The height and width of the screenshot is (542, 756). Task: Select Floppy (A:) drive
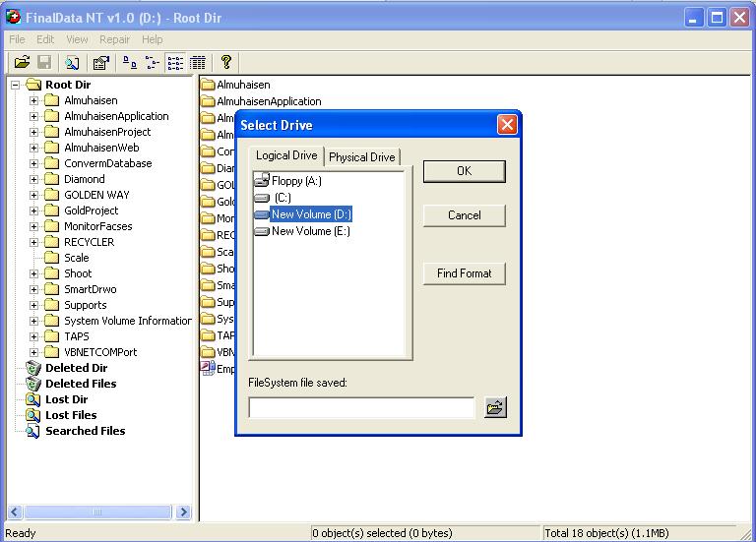tap(288, 181)
